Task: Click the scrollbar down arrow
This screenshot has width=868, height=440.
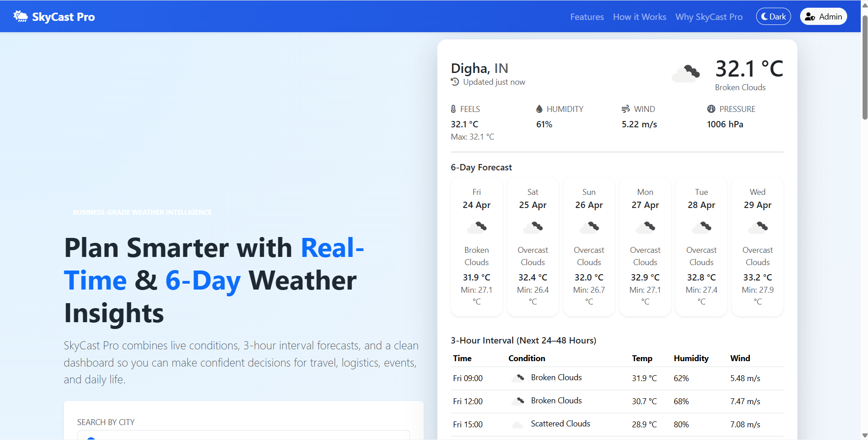Action: pyautogui.click(x=864, y=435)
